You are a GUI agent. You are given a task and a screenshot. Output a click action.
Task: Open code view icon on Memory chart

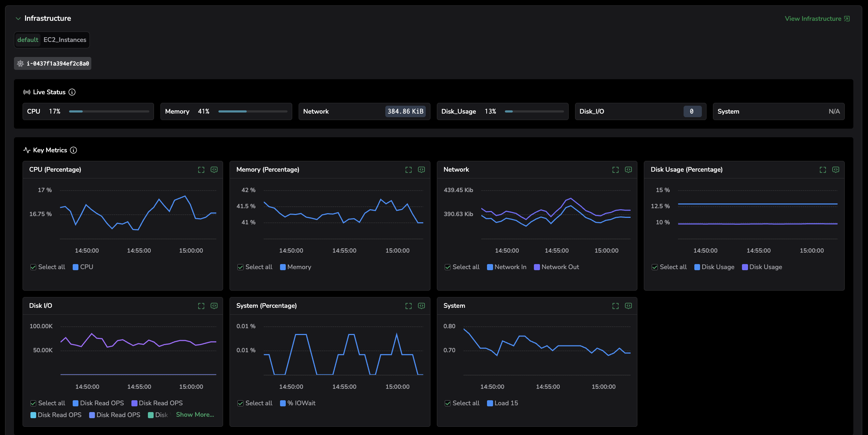tap(421, 170)
